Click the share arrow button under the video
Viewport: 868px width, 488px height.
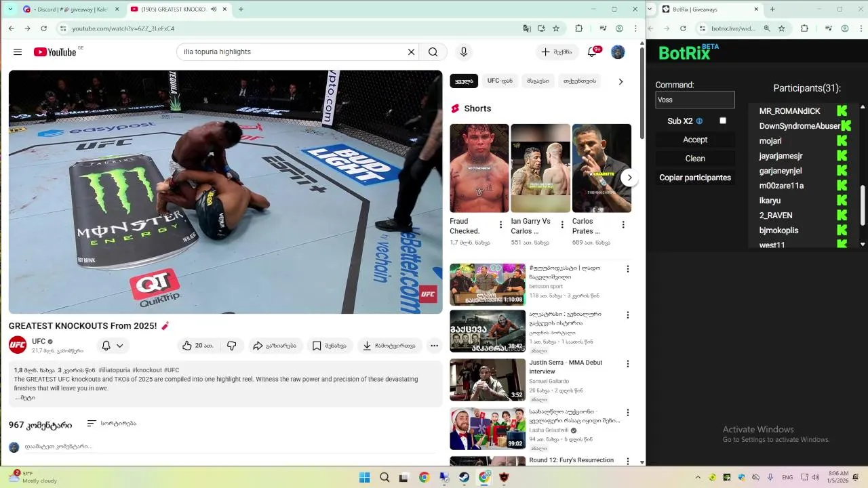click(275, 346)
